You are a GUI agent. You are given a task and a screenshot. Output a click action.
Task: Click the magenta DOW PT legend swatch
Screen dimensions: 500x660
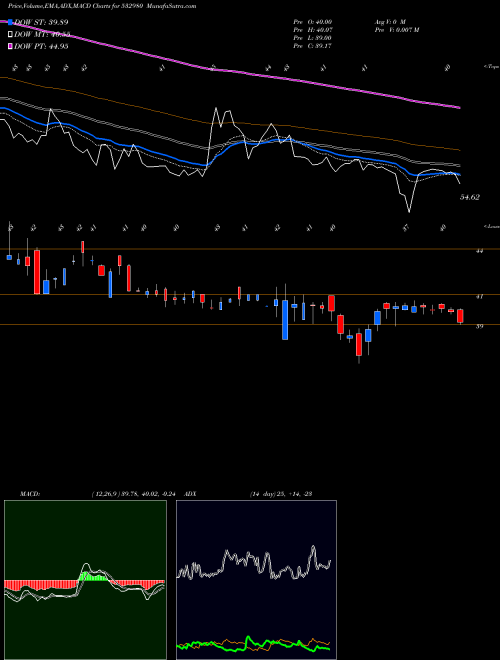point(10,46)
